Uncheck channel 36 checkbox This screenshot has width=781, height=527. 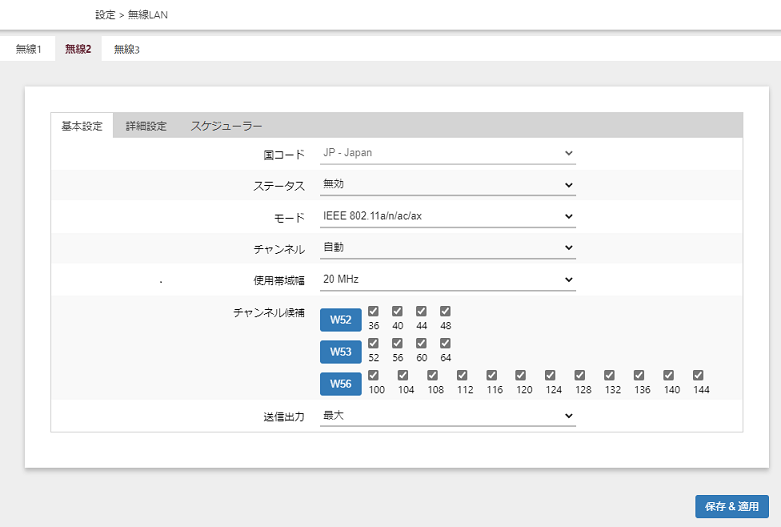374,311
